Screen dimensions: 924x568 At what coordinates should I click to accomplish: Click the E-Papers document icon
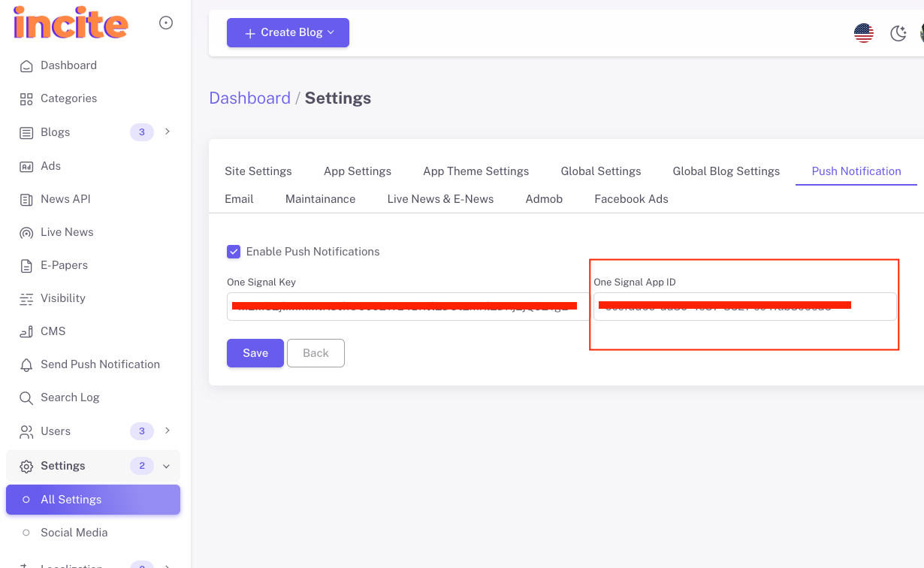(26, 266)
